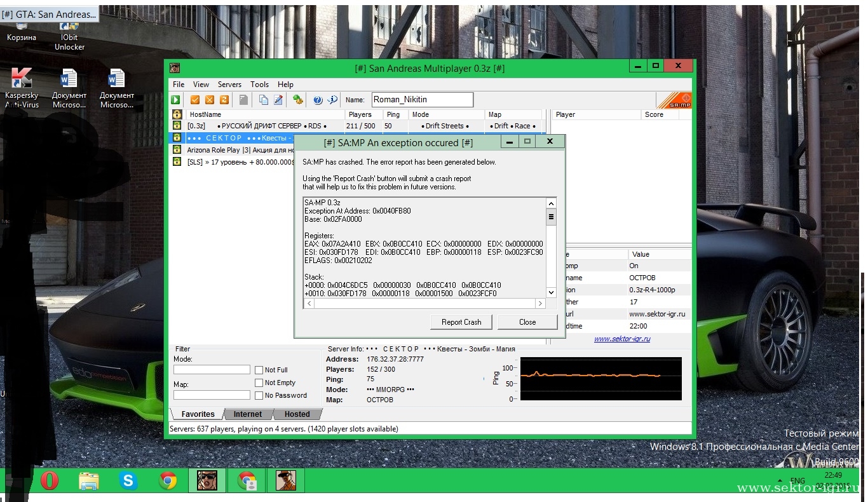The image size is (868, 502).
Task: Open the Servers menu
Action: point(229,84)
